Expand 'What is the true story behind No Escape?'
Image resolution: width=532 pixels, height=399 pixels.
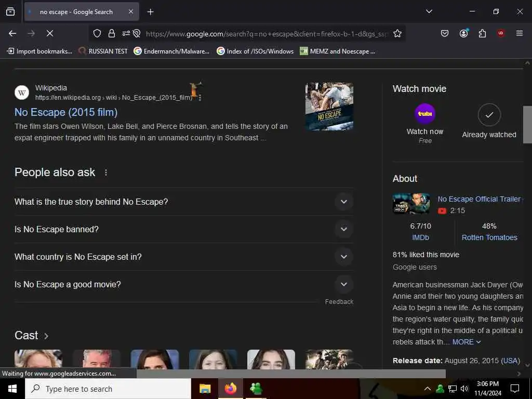click(x=183, y=202)
